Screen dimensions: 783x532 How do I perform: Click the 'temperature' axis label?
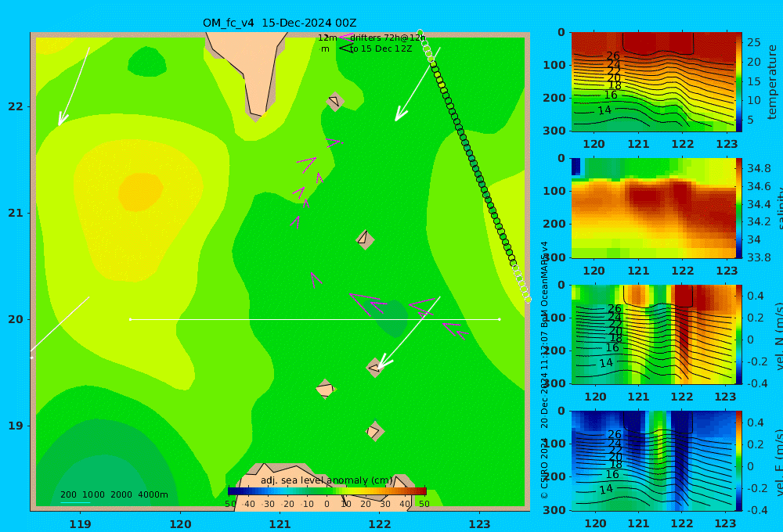click(x=772, y=82)
